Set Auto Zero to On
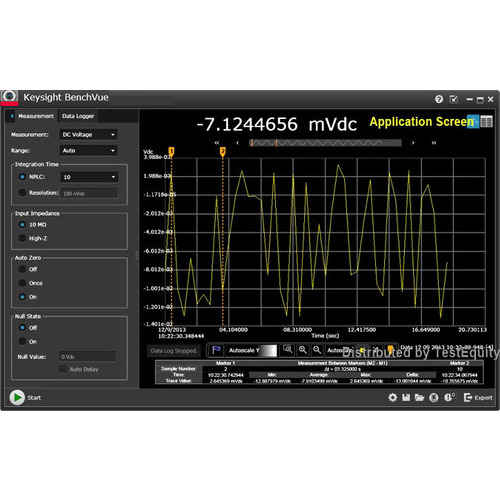 click(22, 297)
